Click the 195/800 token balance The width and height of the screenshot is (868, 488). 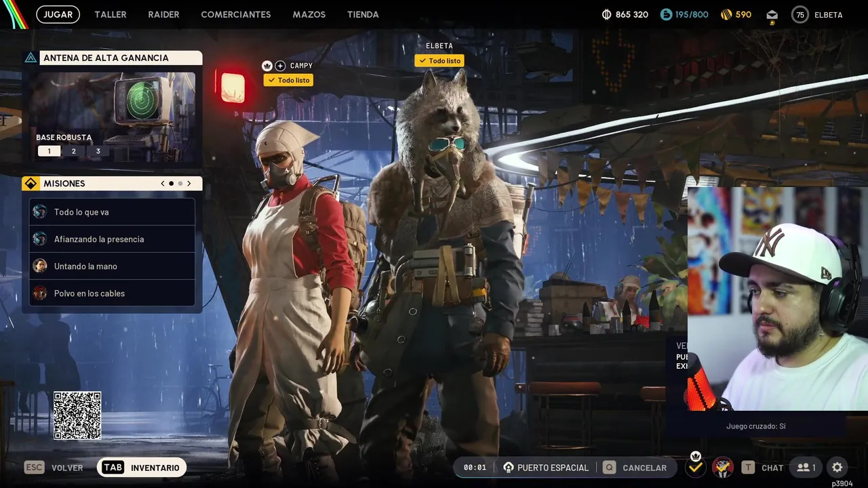pos(692,14)
